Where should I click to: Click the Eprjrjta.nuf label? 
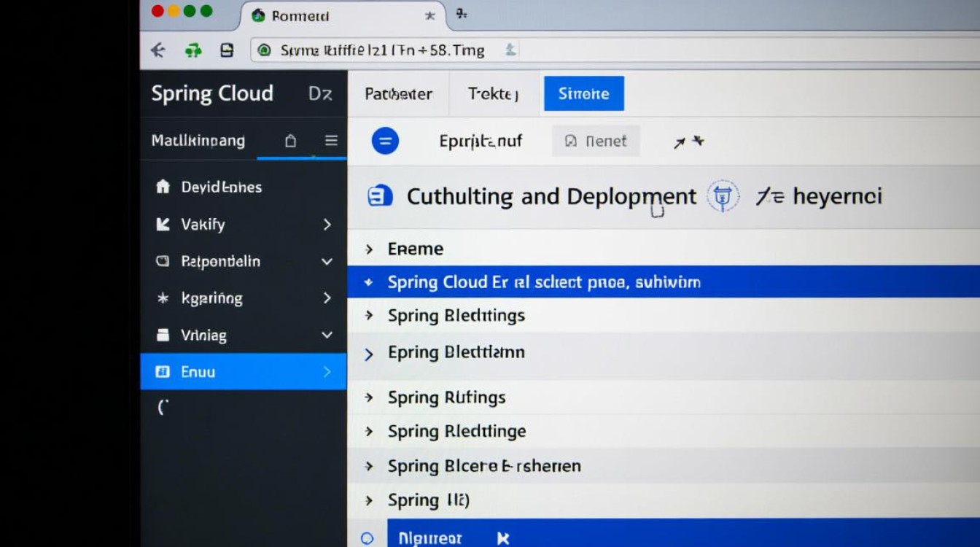[481, 141]
